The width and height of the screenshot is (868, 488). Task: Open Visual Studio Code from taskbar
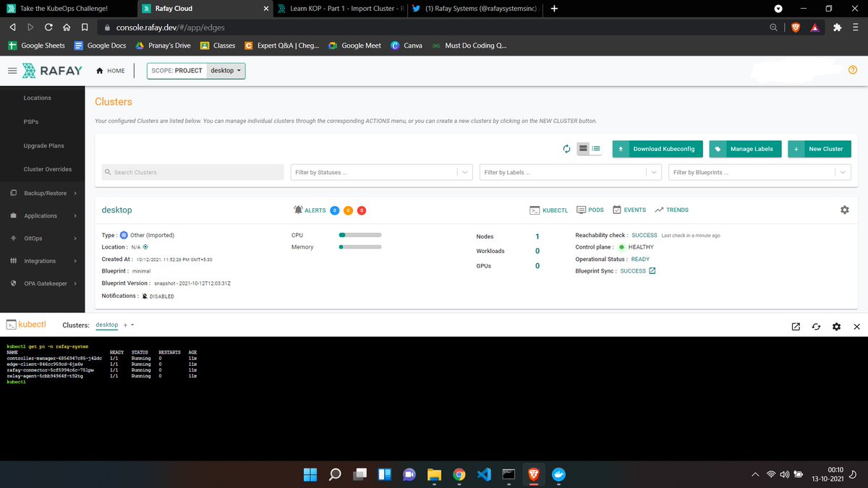[x=484, y=474]
